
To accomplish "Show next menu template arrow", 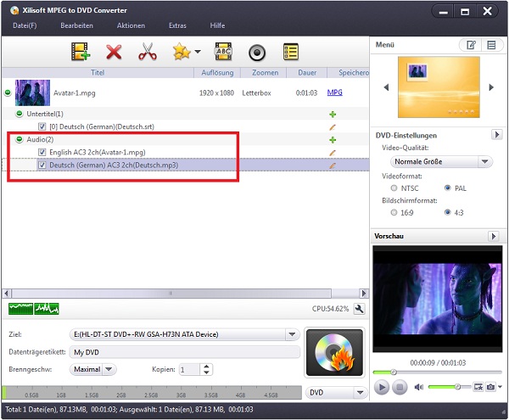I will pos(491,87).
